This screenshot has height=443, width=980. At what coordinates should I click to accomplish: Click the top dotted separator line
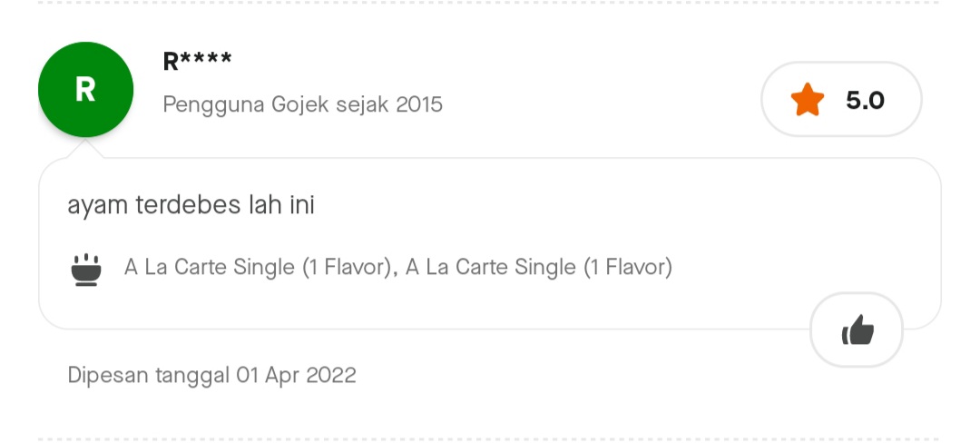(490, 3)
